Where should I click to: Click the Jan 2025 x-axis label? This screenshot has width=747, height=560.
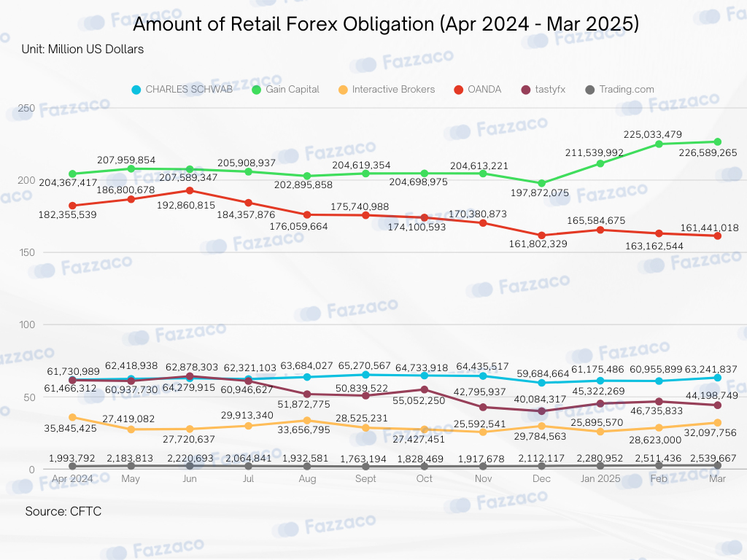coord(600,478)
